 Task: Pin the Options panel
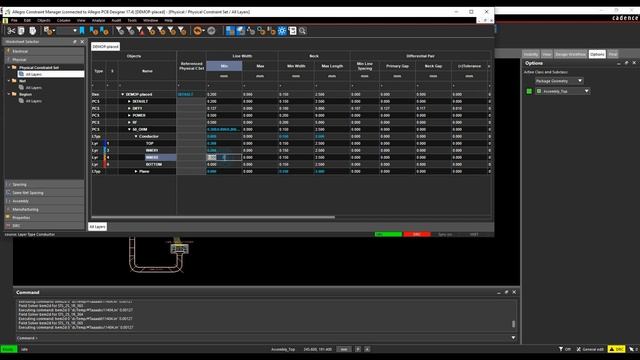[x=627, y=63]
